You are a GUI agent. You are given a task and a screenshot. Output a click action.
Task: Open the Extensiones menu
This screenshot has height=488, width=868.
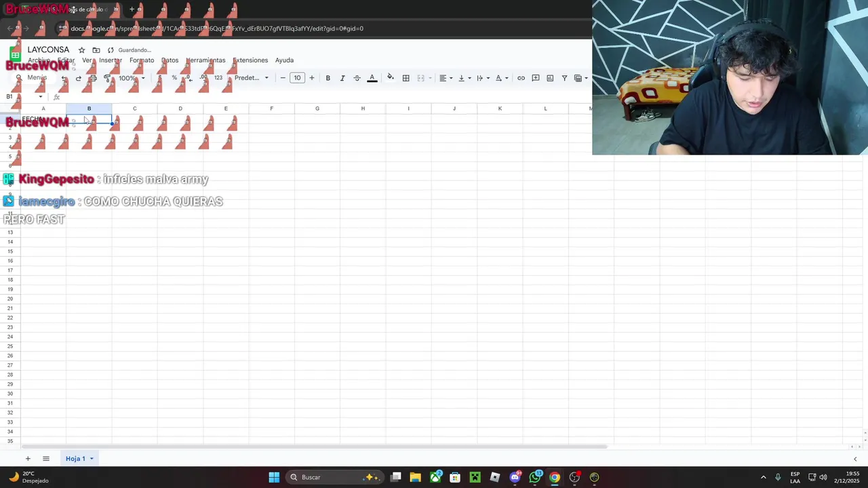click(250, 60)
